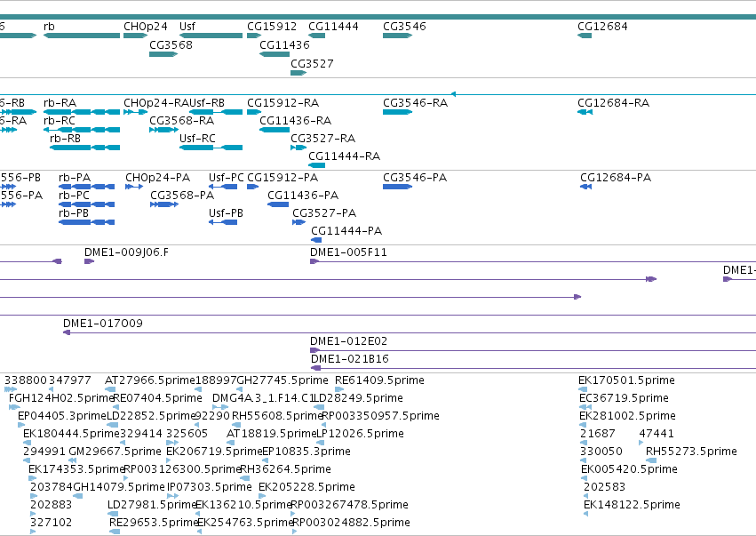This screenshot has height=536, width=756.
Task: Select the RE07404.5prime EST label
Action: (157, 398)
